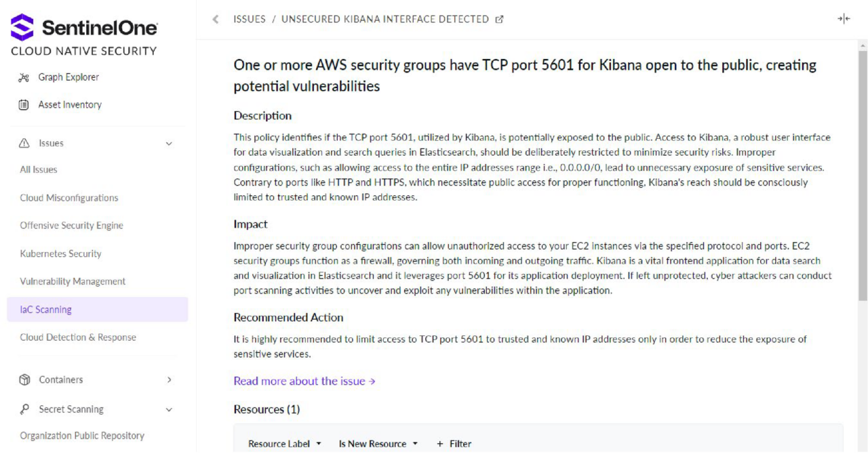The width and height of the screenshot is (868, 454).
Task: Follow Read more about the issue link
Action: pos(304,381)
